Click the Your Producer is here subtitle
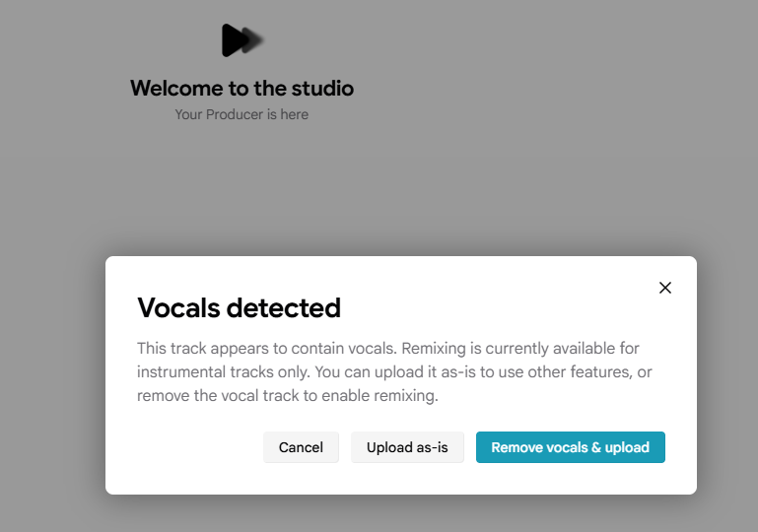The height and width of the screenshot is (532, 758). coord(241,114)
